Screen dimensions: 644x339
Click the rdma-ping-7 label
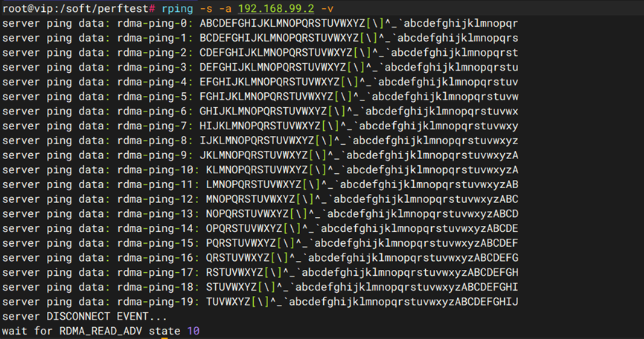click(x=155, y=126)
